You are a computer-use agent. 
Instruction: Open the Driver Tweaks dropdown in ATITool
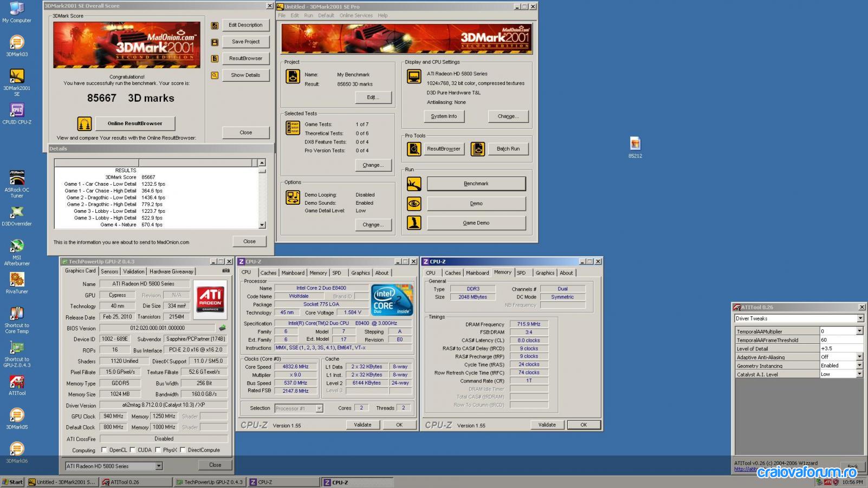(x=860, y=318)
